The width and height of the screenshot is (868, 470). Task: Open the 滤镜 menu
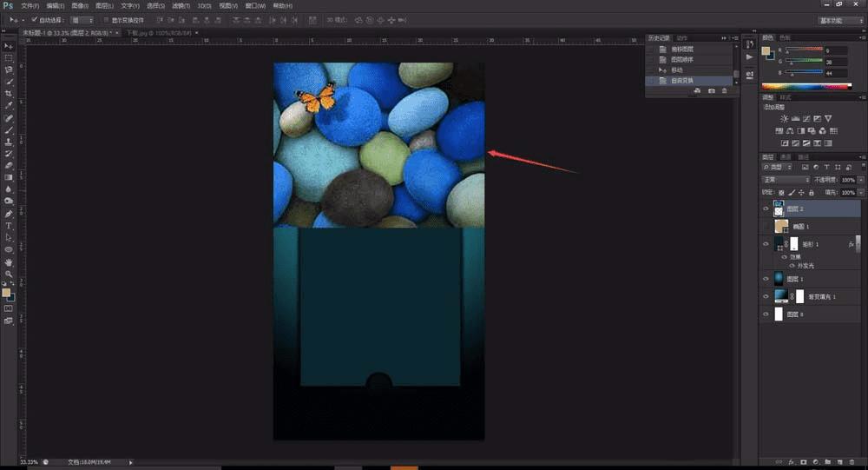[181, 5]
